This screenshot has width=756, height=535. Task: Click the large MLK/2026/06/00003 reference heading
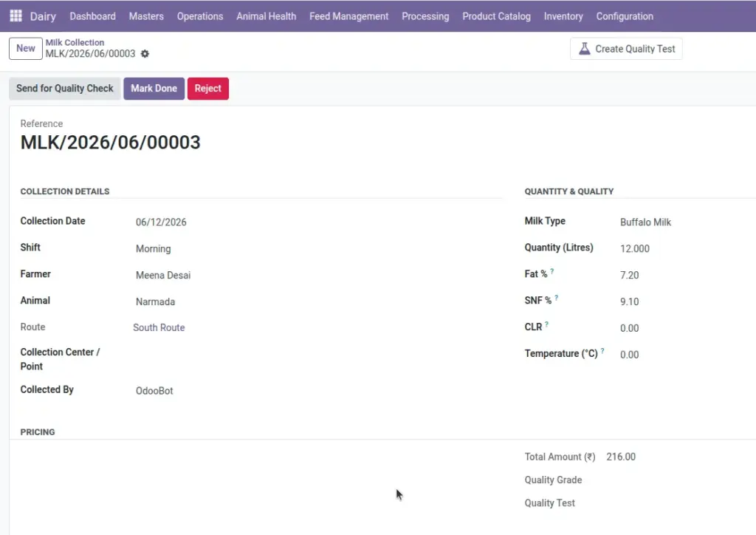tap(111, 143)
